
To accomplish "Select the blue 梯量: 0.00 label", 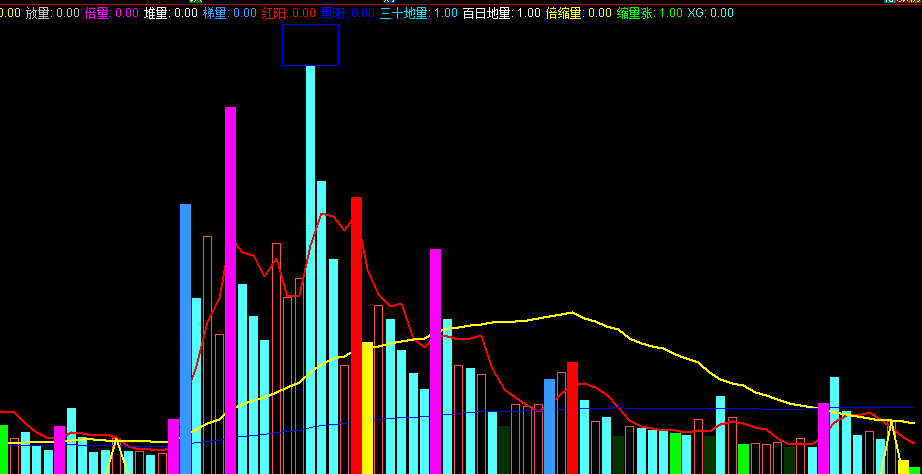I will click(230, 13).
